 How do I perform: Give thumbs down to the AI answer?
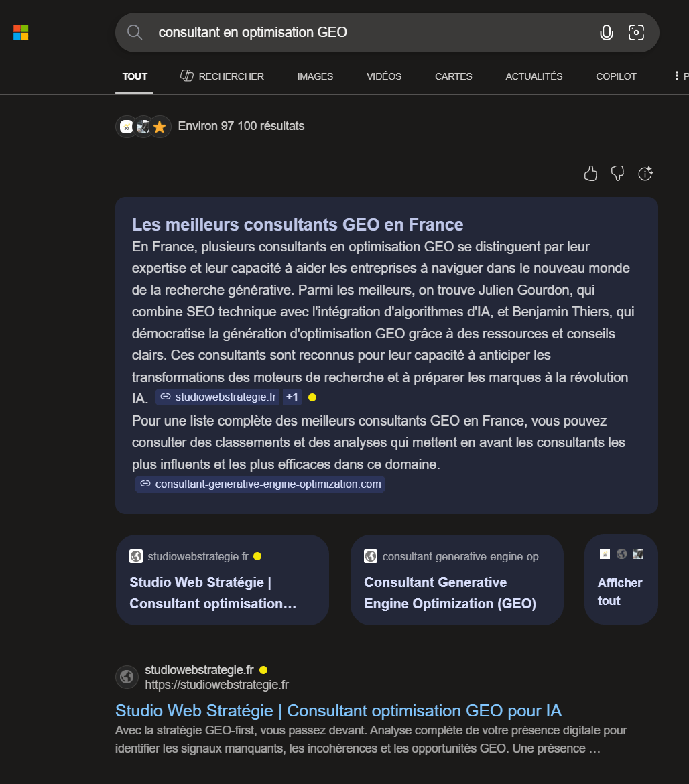[618, 174]
